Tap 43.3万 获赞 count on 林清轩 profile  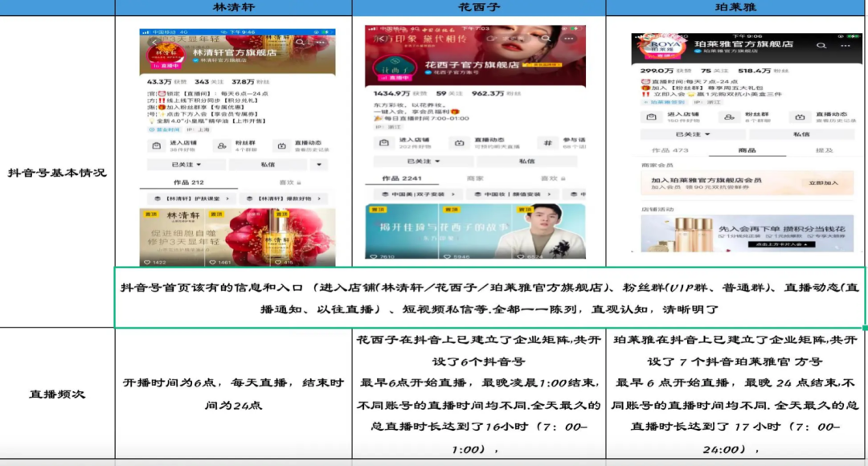(166, 82)
